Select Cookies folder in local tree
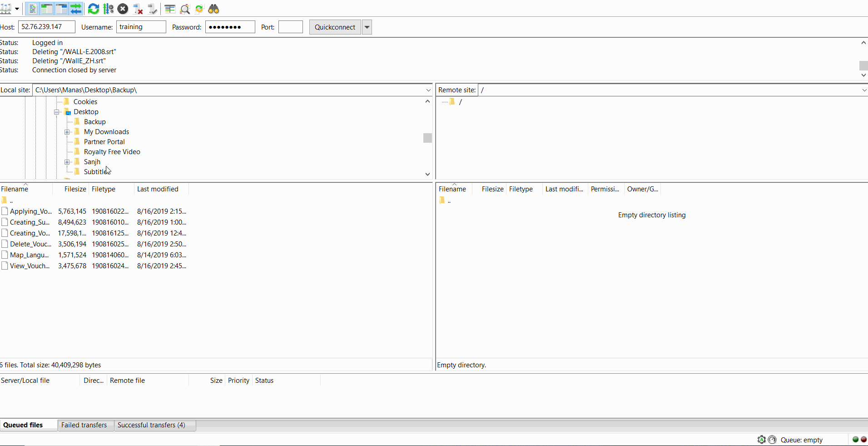This screenshot has height=446, width=868. point(85,102)
